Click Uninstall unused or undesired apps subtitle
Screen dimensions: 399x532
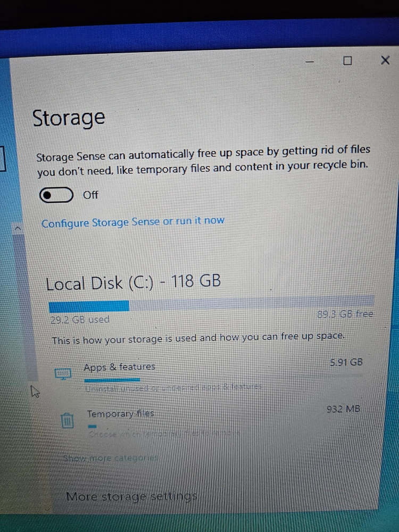[173, 387]
